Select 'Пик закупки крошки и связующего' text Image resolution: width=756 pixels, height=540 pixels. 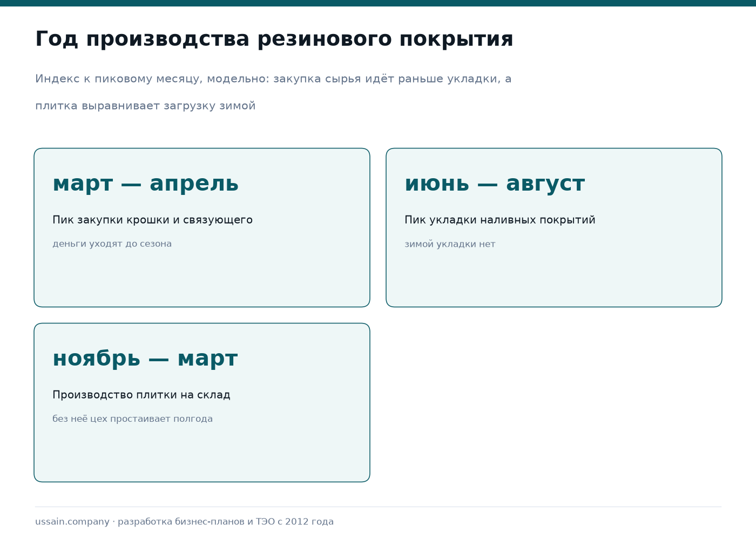(x=152, y=220)
